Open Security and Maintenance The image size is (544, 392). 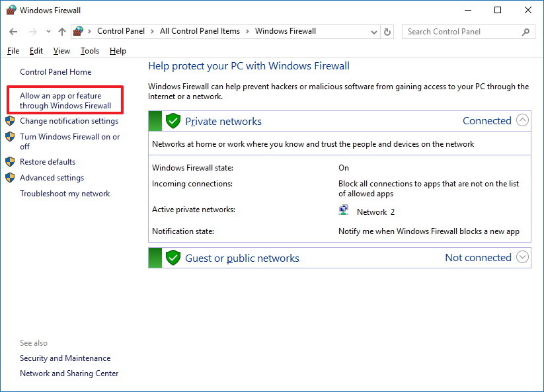coord(65,358)
